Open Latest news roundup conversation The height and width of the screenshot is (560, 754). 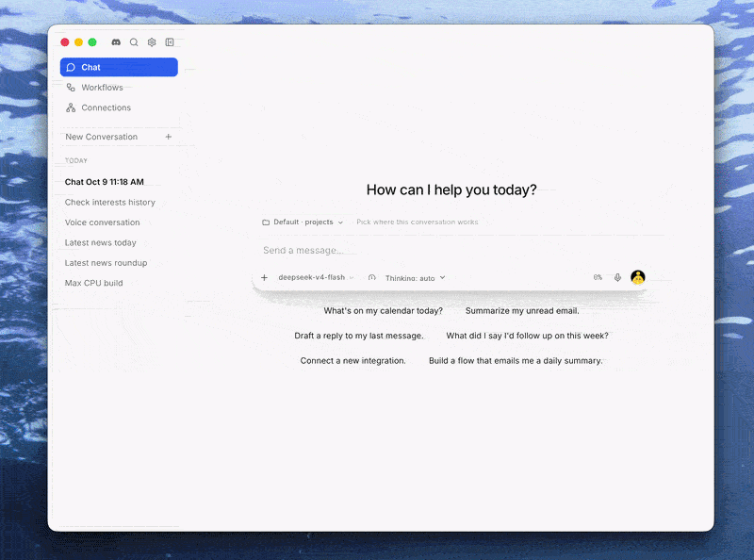106,263
